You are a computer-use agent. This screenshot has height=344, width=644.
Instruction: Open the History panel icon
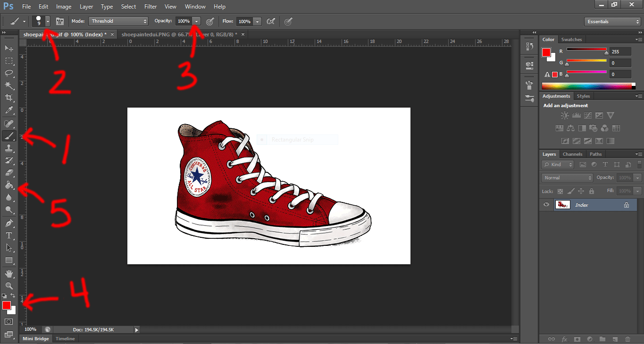[x=529, y=46]
